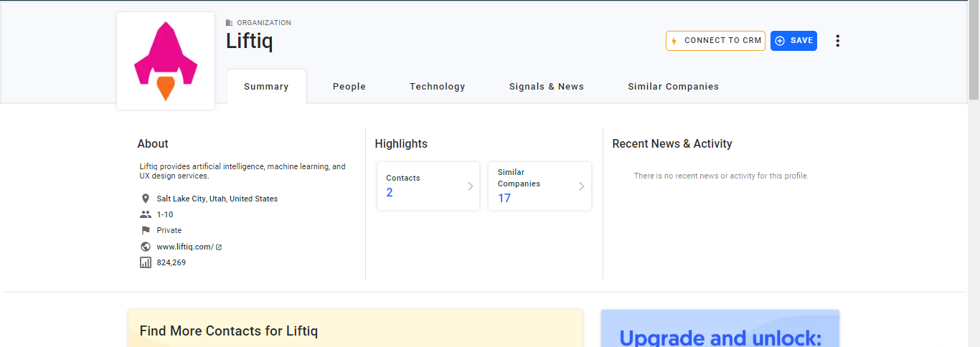Open the Technology tab
Viewport: 980px width, 347px height.
pyautogui.click(x=438, y=87)
